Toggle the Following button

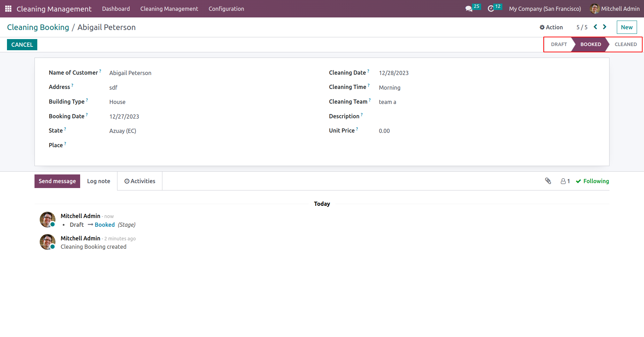pyautogui.click(x=592, y=181)
